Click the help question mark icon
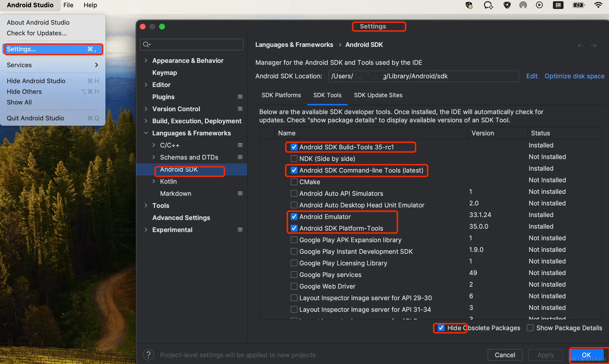 tap(149, 355)
